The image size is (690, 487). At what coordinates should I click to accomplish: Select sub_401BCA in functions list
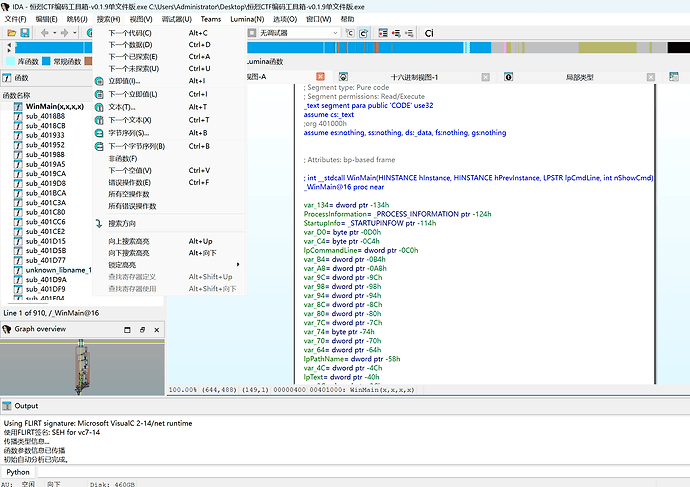(46, 193)
